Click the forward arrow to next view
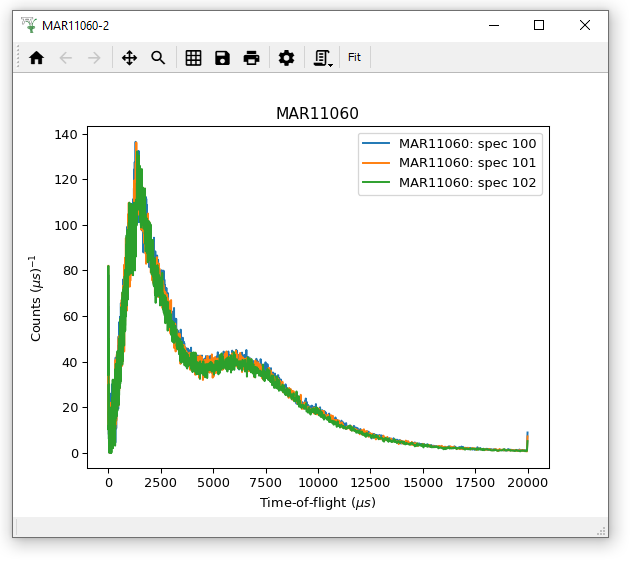The height and width of the screenshot is (563, 634). 94,58
